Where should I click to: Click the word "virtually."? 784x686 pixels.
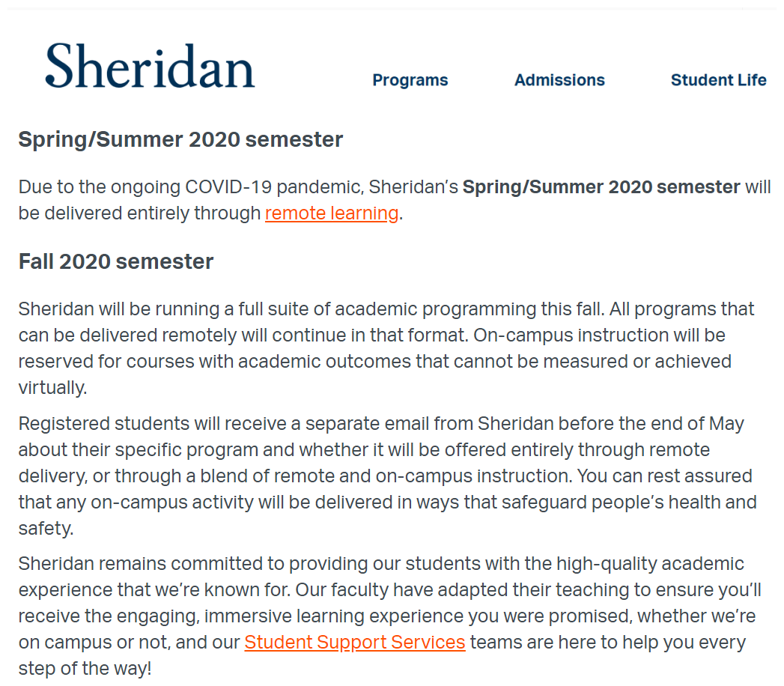52,388
